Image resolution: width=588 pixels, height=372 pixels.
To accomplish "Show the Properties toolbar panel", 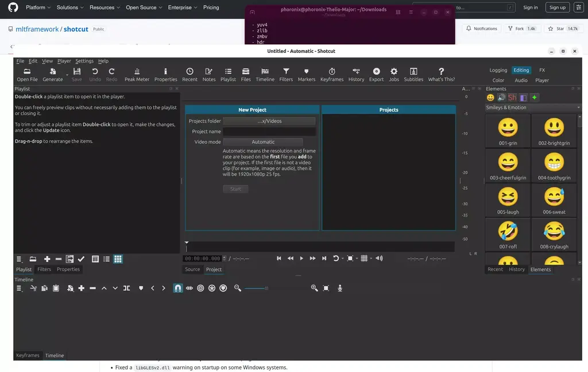I will click(165, 74).
